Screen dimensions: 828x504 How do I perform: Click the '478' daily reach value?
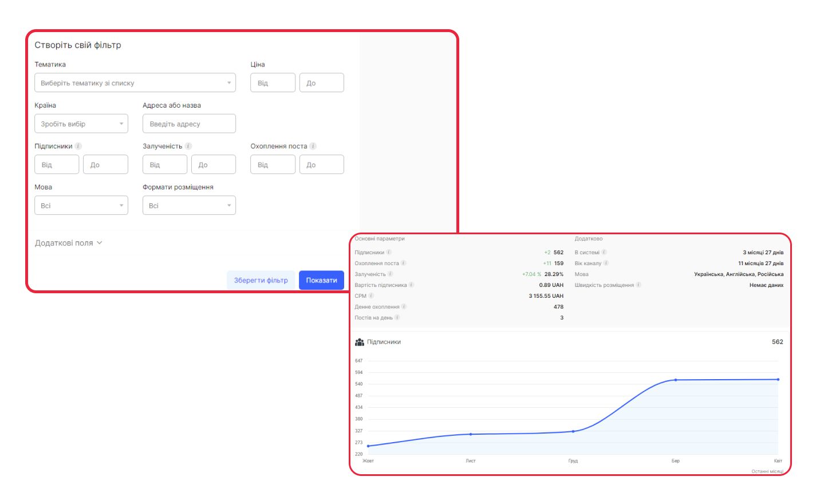pos(558,307)
